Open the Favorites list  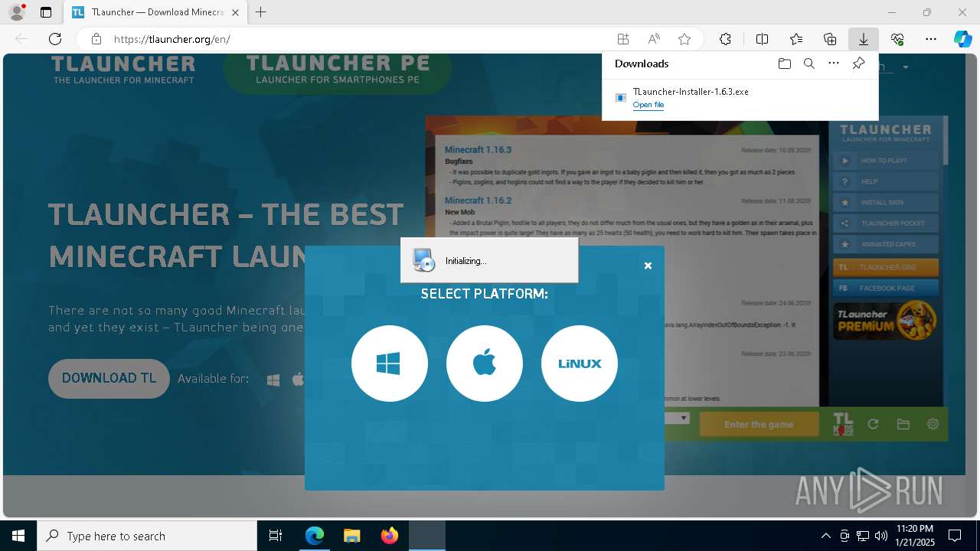click(x=796, y=39)
